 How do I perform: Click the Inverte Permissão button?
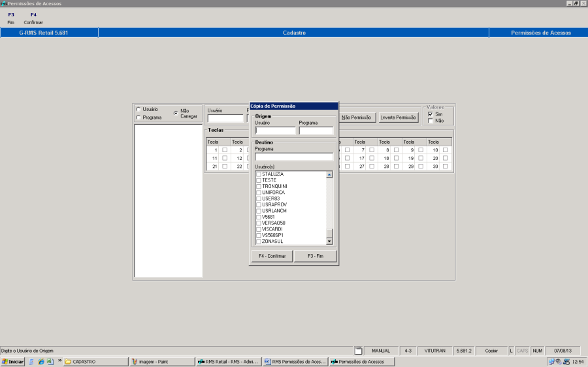[x=399, y=118]
